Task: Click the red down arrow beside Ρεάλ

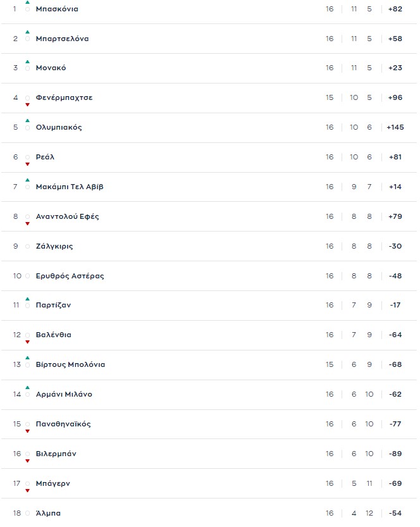Action: [x=27, y=164]
